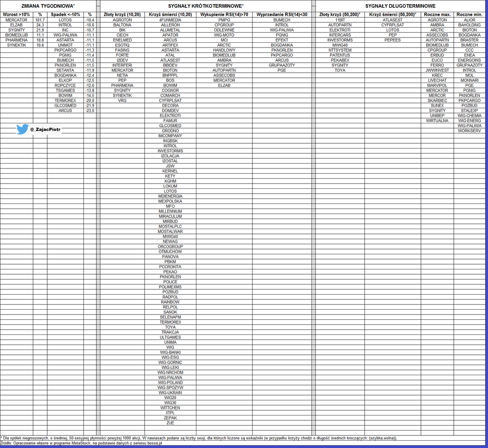Click the I2DEV cell
The image size is (488, 448).
click(122, 60)
